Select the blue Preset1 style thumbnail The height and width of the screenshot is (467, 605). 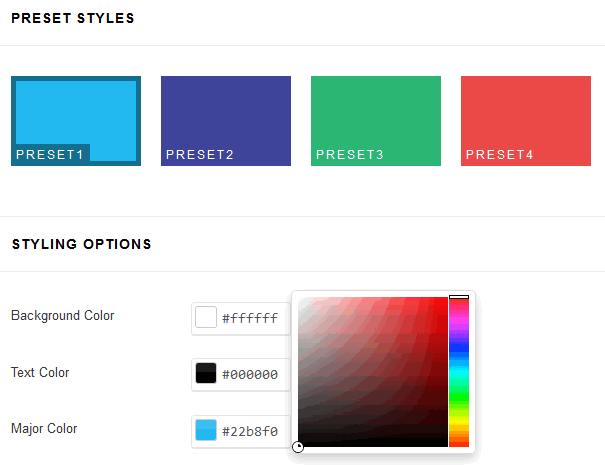76,121
